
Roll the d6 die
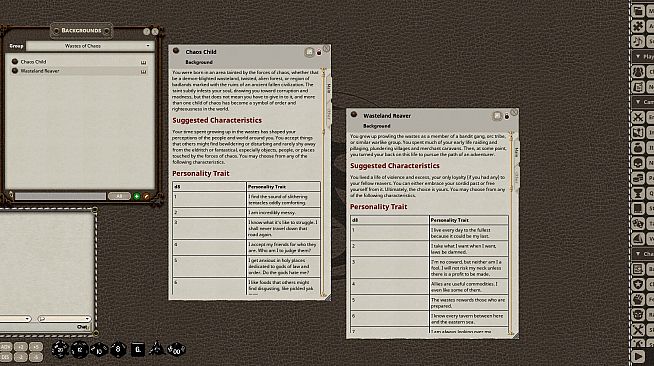(x=138, y=349)
